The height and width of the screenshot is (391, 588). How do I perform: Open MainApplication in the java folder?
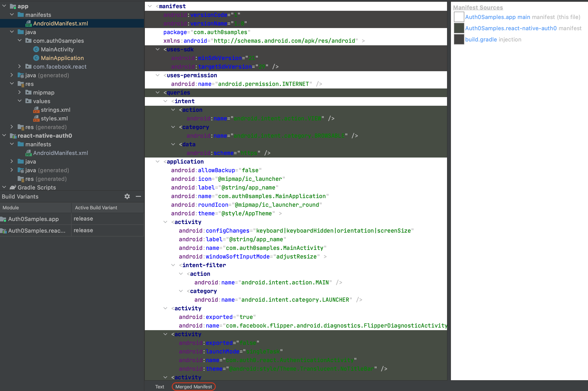[x=62, y=58]
